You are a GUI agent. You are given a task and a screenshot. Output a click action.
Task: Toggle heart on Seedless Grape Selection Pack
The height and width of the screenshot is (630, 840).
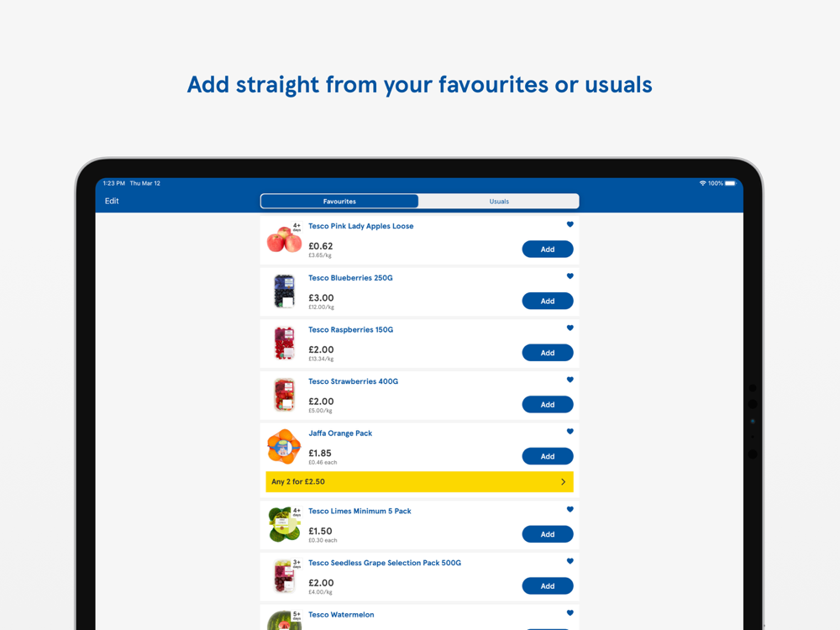pos(570,561)
